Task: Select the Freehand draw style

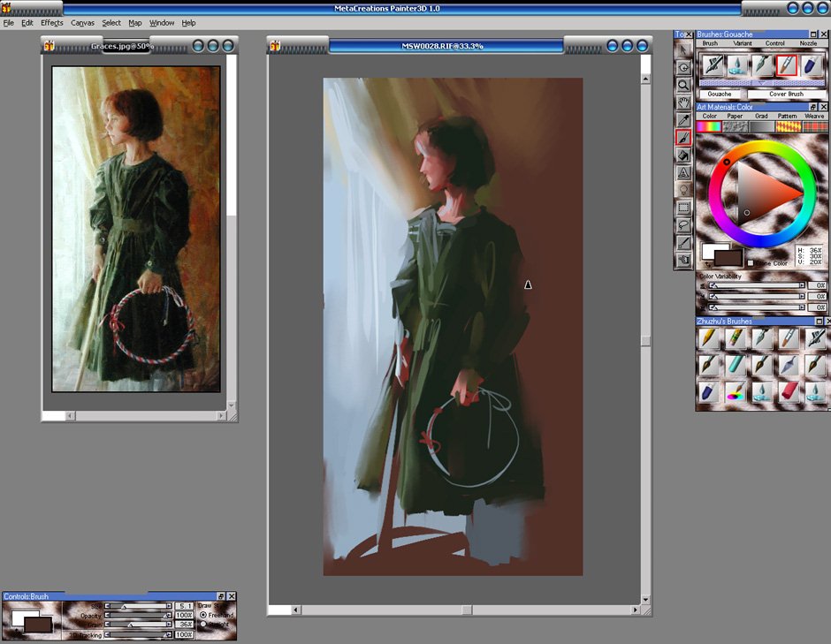Action: point(203,615)
